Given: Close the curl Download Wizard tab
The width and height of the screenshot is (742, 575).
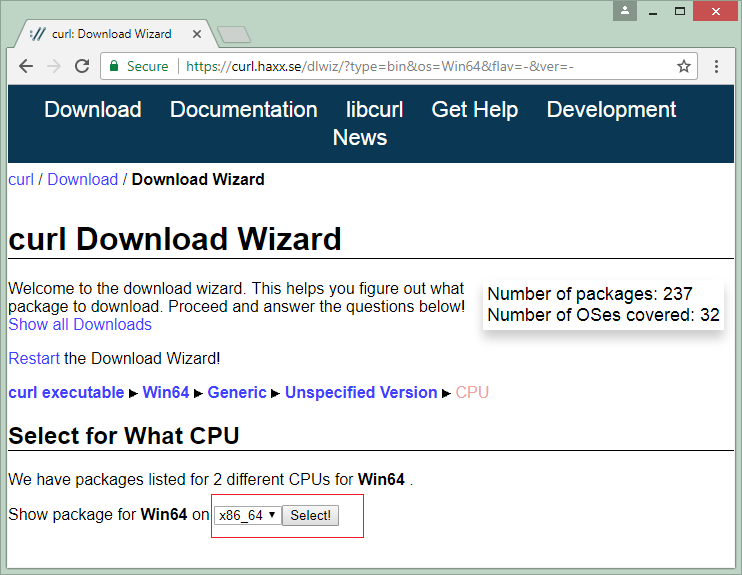Looking at the screenshot, I should coord(197,34).
